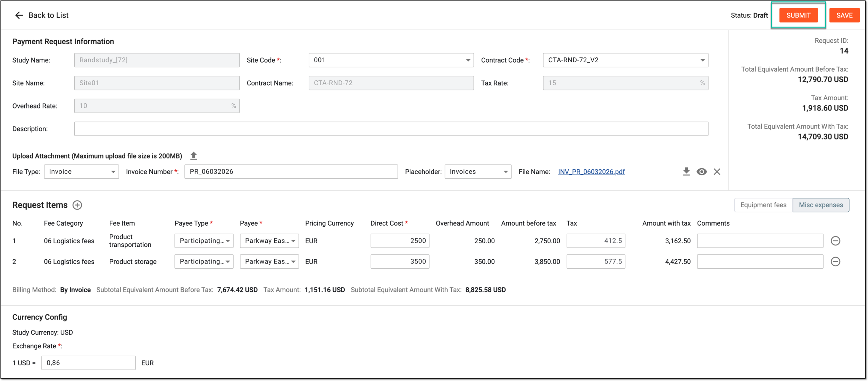Remove the Product storage row
The image size is (868, 381).
coord(836,261)
